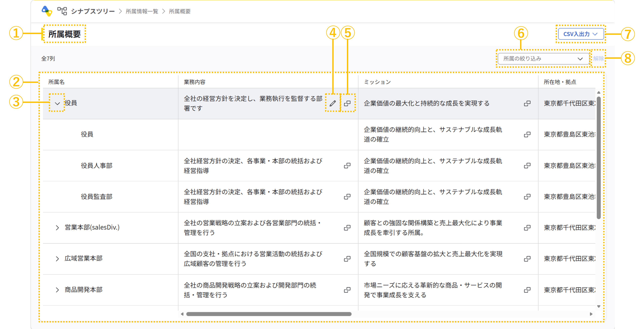Image resolution: width=644 pixels, height=329 pixels.
Task: Open popup icon for 商品開発本部 業務内容
Action: [x=347, y=290]
